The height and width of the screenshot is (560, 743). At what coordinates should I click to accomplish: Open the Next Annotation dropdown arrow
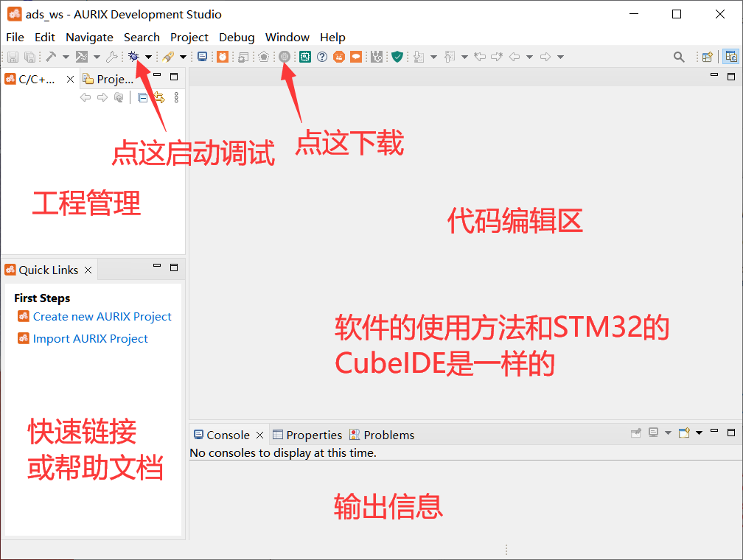coord(433,57)
